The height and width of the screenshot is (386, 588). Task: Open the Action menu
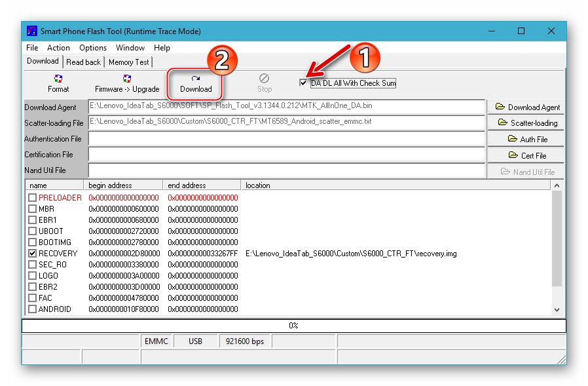click(58, 47)
